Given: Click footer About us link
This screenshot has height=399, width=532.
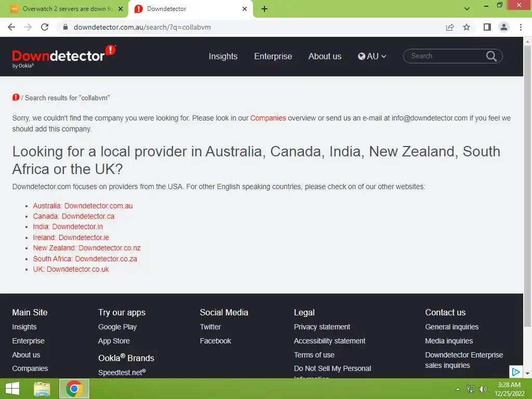Looking at the screenshot, I should (26, 355).
